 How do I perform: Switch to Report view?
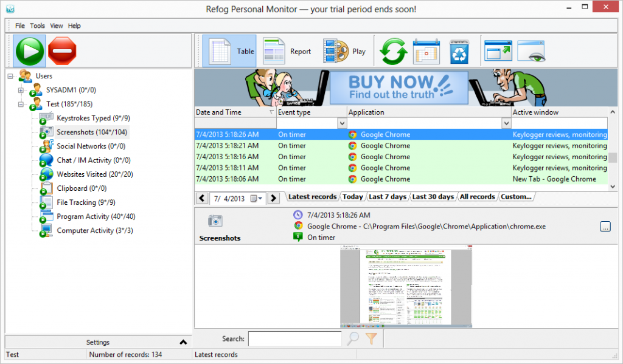[x=287, y=51]
